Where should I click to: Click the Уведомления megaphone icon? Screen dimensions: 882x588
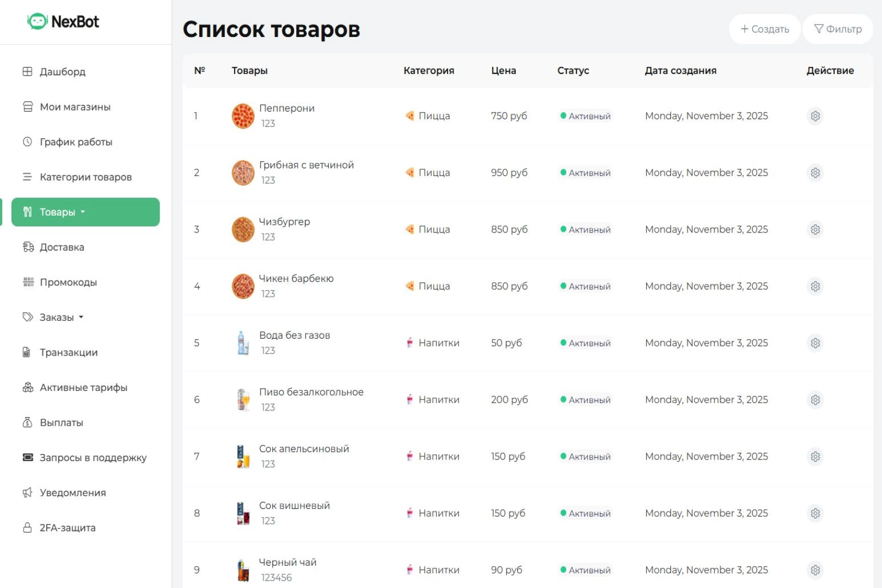[x=27, y=493]
